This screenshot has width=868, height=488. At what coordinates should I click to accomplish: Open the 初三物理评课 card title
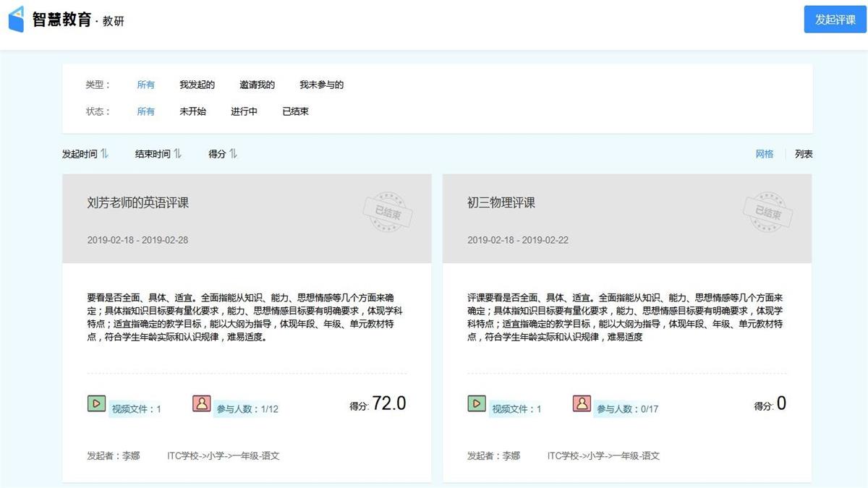tap(501, 203)
